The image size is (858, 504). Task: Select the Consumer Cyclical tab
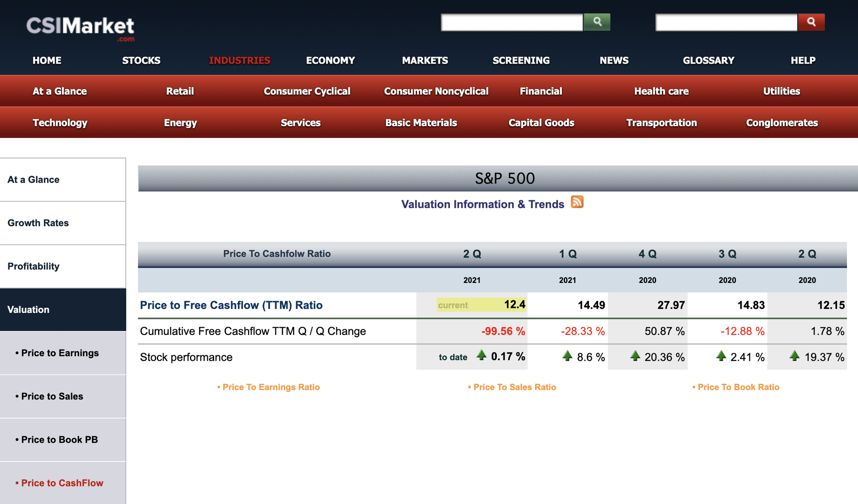click(x=307, y=91)
